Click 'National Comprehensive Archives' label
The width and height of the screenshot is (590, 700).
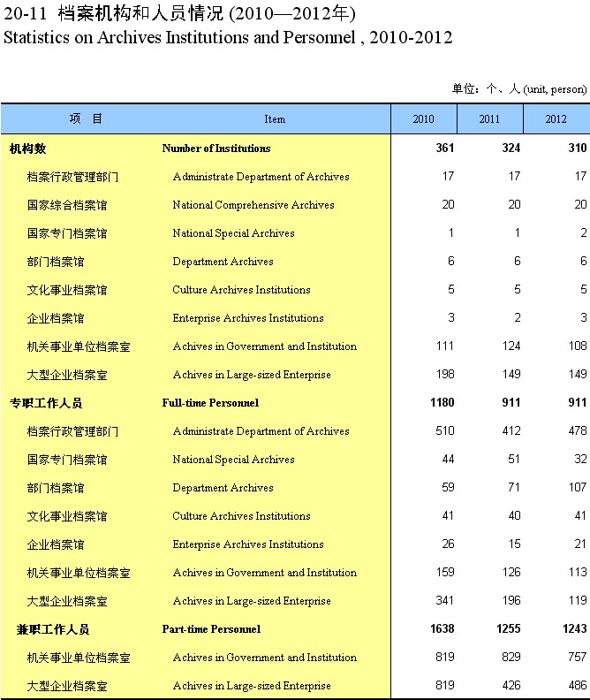coord(253,205)
